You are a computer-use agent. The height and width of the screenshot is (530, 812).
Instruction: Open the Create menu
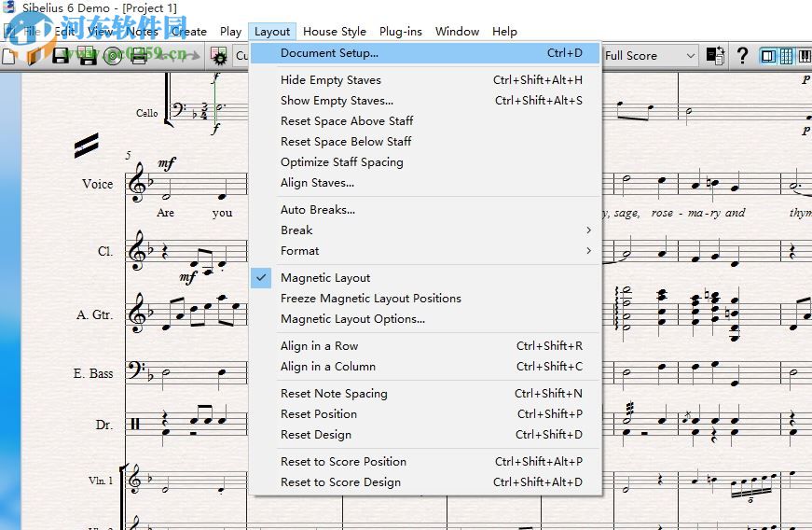coord(188,32)
